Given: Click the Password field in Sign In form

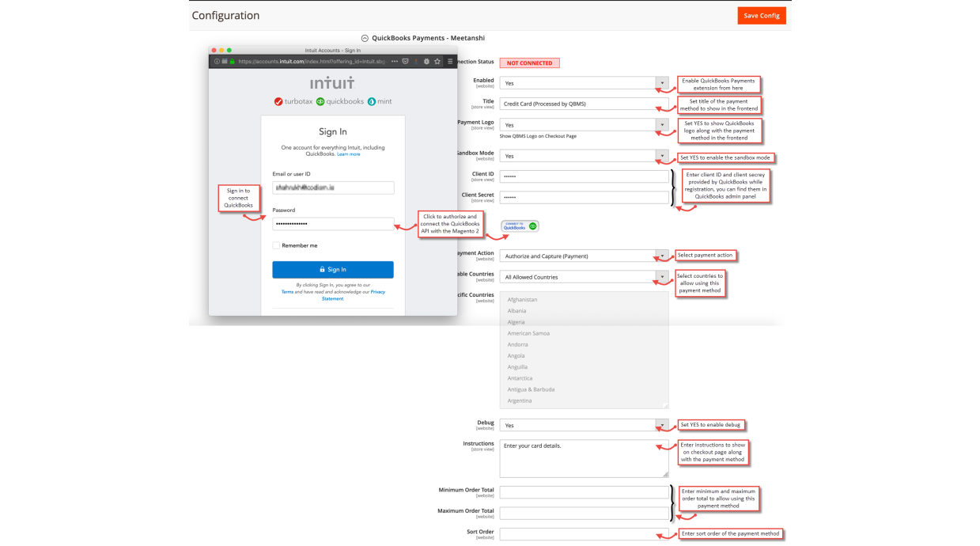Looking at the screenshot, I should (333, 224).
